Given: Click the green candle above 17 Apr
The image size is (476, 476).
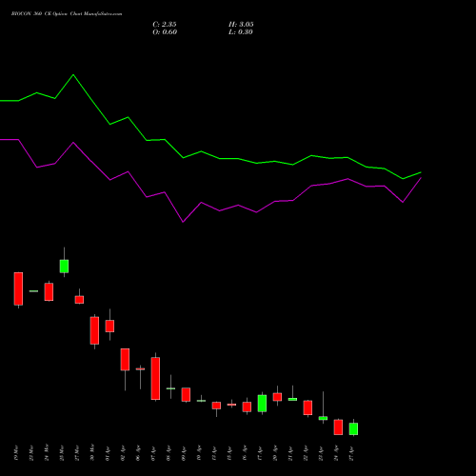Looking at the screenshot, I should pyautogui.click(x=262, y=404).
